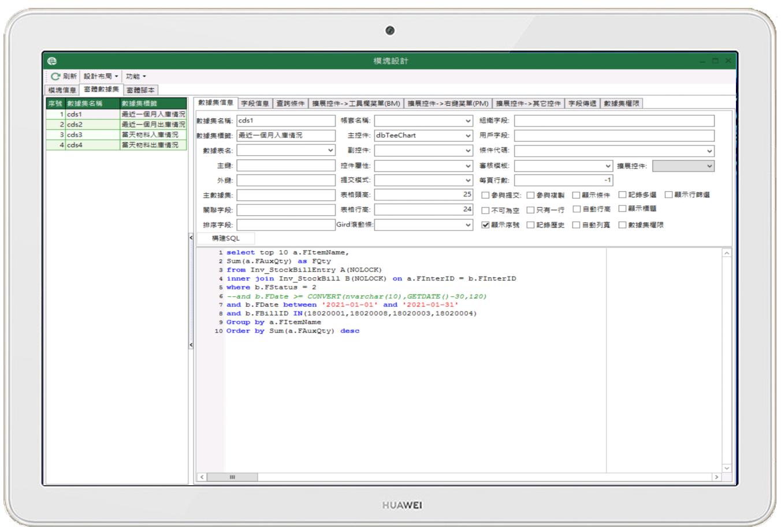The height and width of the screenshot is (532, 781).
Task: Open the 字段傳遞 tab
Action: pyautogui.click(x=582, y=103)
